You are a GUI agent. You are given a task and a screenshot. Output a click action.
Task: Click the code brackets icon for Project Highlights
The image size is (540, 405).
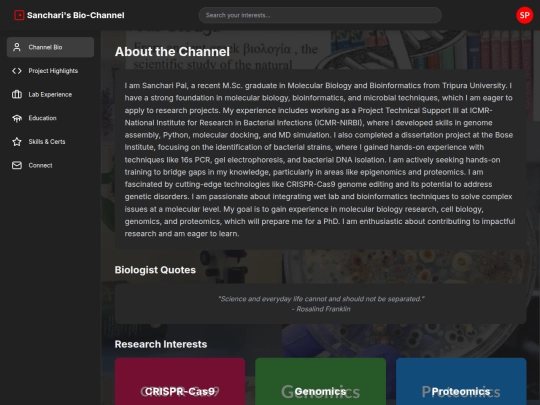point(17,71)
